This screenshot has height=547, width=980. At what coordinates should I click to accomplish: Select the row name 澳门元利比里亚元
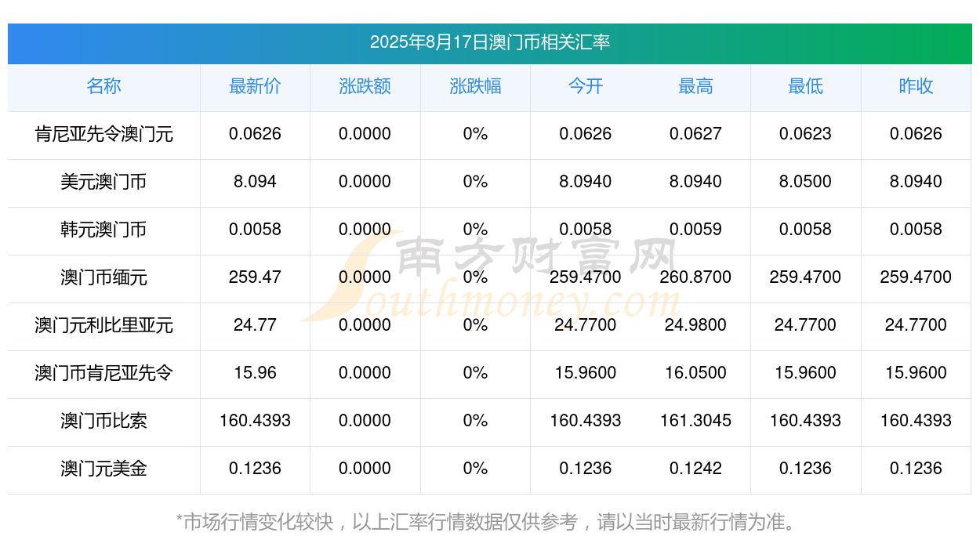(x=103, y=325)
